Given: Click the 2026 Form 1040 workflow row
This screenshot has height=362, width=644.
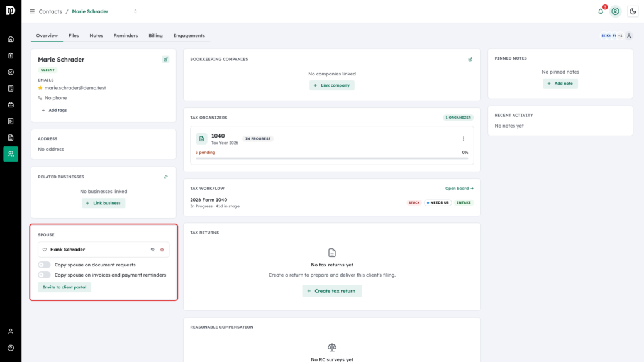Looking at the screenshot, I should tap(332, 203).
